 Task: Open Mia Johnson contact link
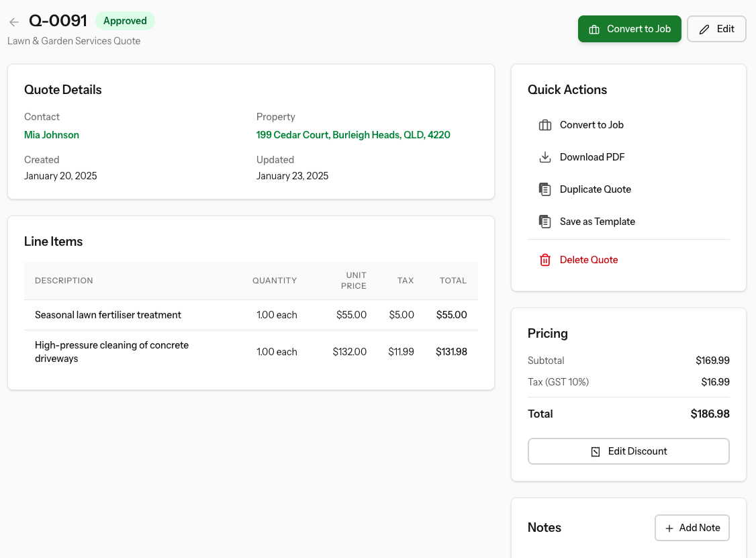52,135
